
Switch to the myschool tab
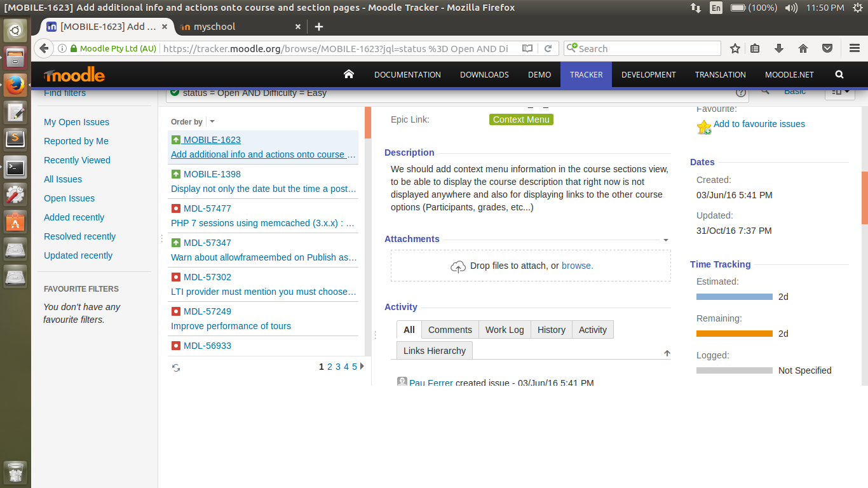241,27
